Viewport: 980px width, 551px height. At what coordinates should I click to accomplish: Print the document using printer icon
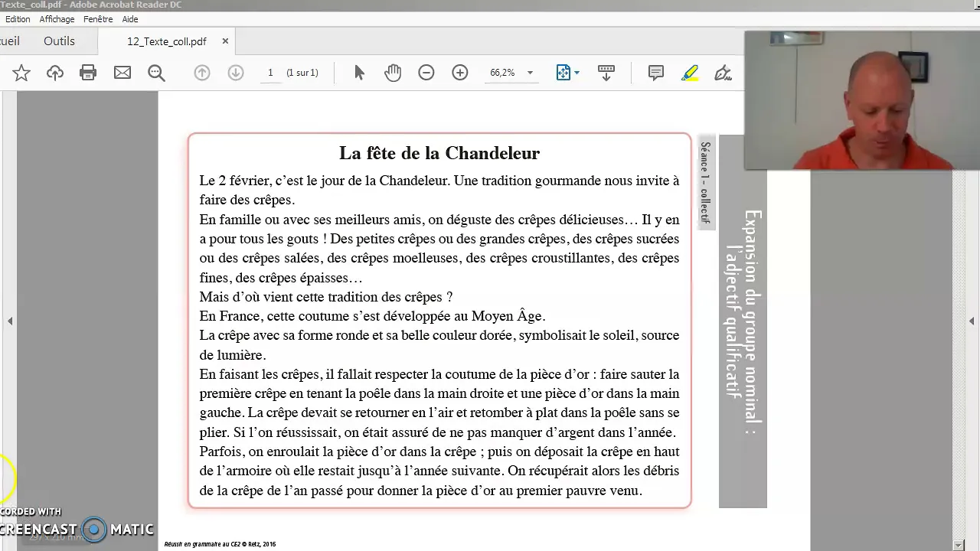[88, 73]
